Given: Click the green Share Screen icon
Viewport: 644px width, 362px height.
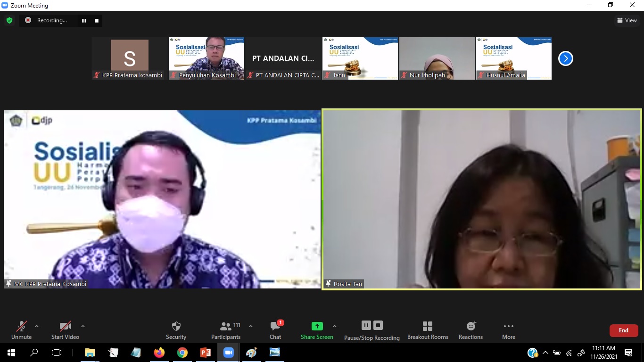Looking at the screenshot, I should point(317,326).
